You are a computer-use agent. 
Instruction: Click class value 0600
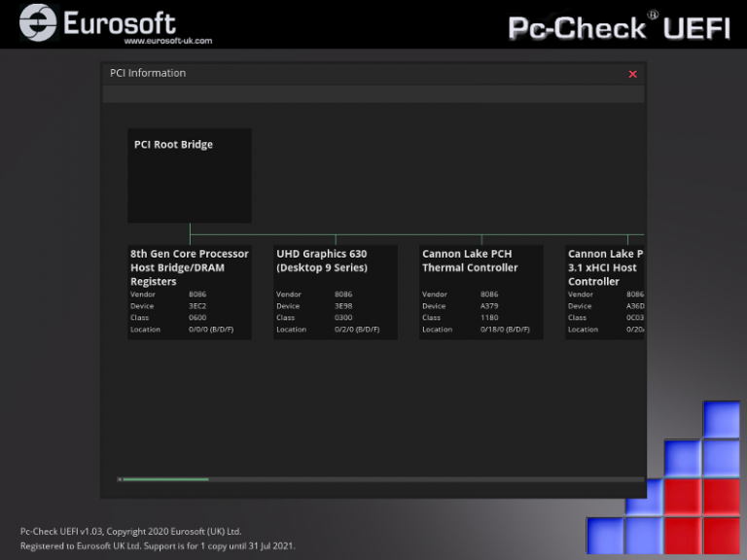tap(197, 318)
